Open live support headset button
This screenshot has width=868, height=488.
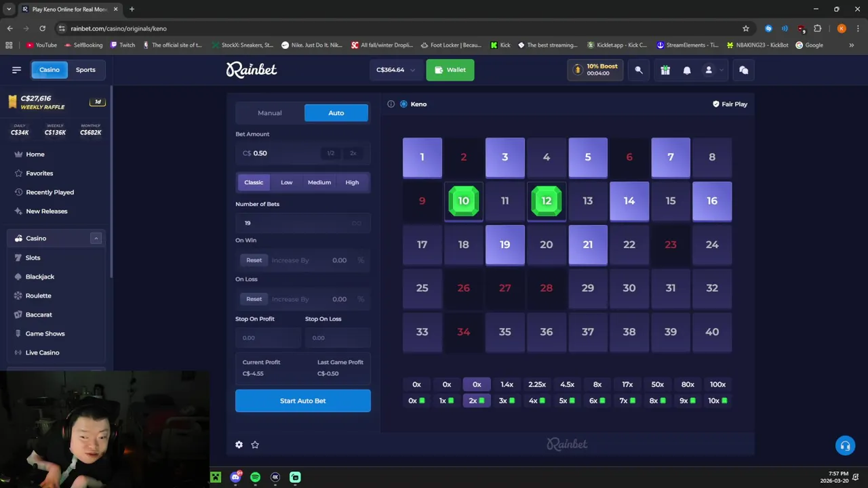845,445
